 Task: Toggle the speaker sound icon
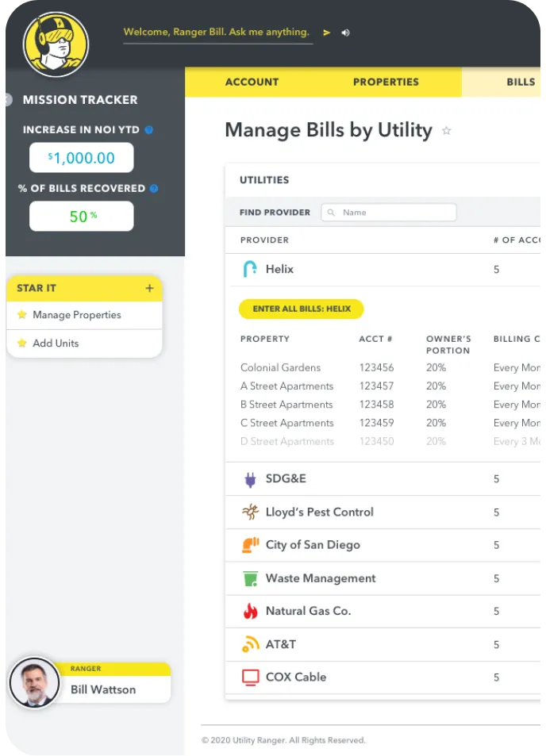coord(345,33)
